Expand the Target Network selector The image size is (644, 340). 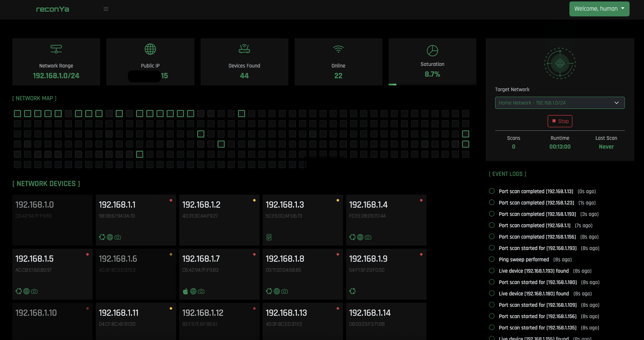click(x=560, y=103)
